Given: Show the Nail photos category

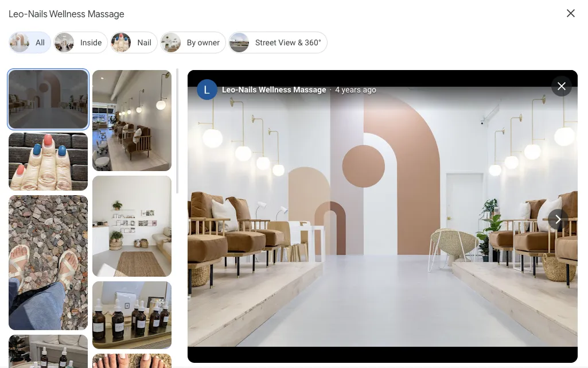Looking at the screenshot, I should pos(134,42).
